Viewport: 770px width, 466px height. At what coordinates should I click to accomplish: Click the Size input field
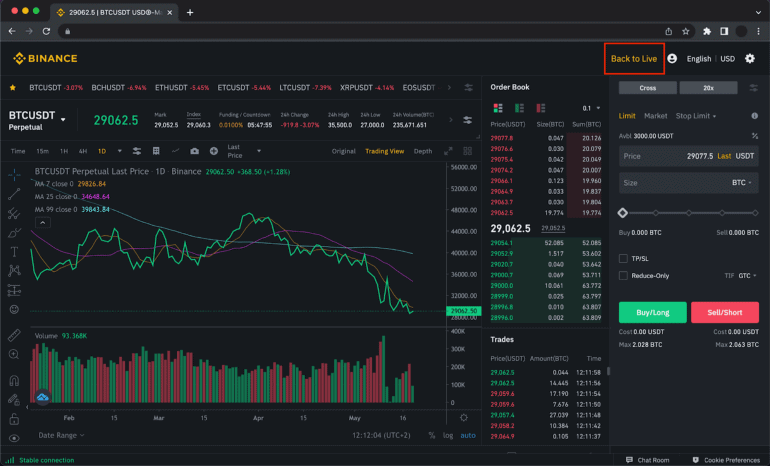click(688, 183)
